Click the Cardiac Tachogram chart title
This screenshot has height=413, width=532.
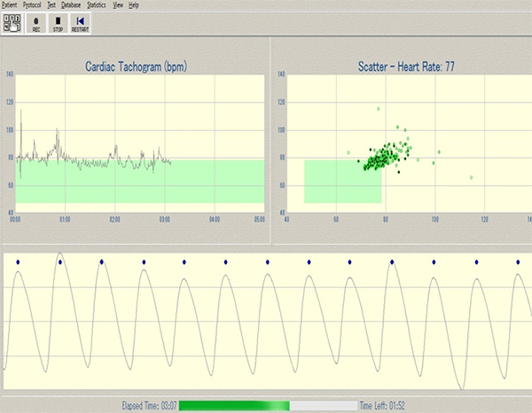click(x=136, y=66)
